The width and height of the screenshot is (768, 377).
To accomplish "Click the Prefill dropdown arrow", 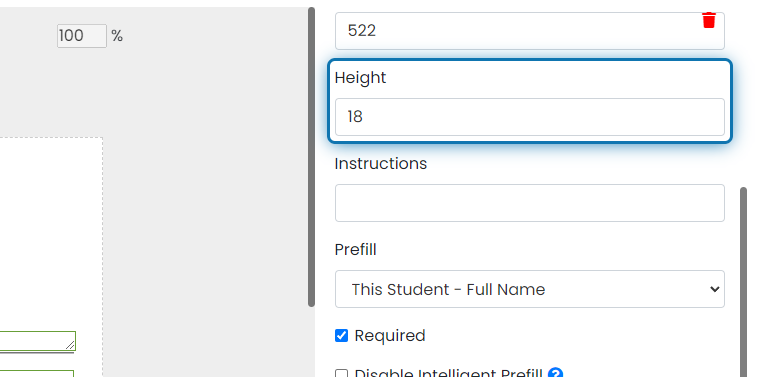I will (x=714, y=289).
